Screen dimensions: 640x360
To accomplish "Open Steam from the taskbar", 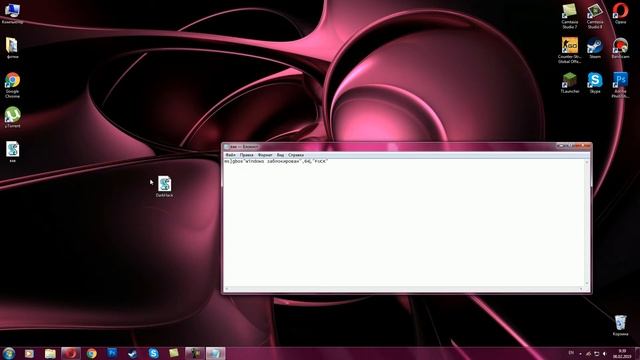I will point(133,353).
